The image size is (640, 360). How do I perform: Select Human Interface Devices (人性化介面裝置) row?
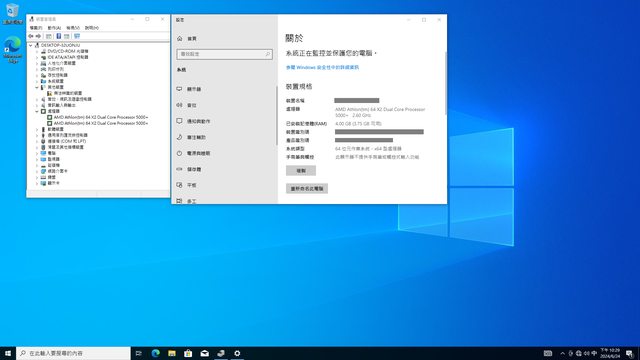click(58, 63)
